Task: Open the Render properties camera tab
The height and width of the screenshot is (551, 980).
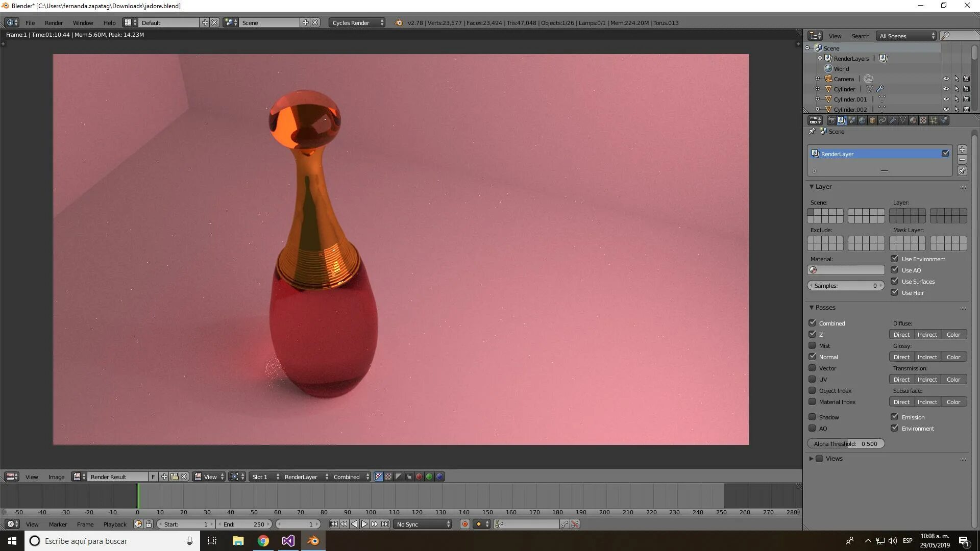Action: pyautogui.click(x=831, y=120)
